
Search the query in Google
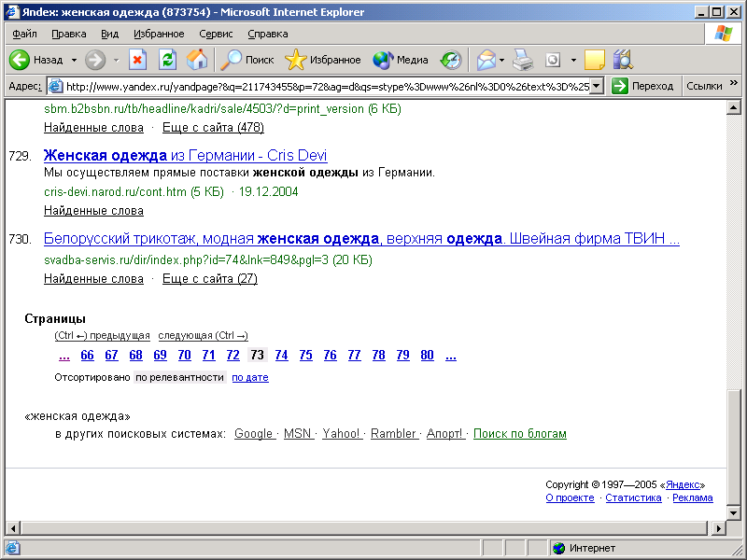[253, 434]
